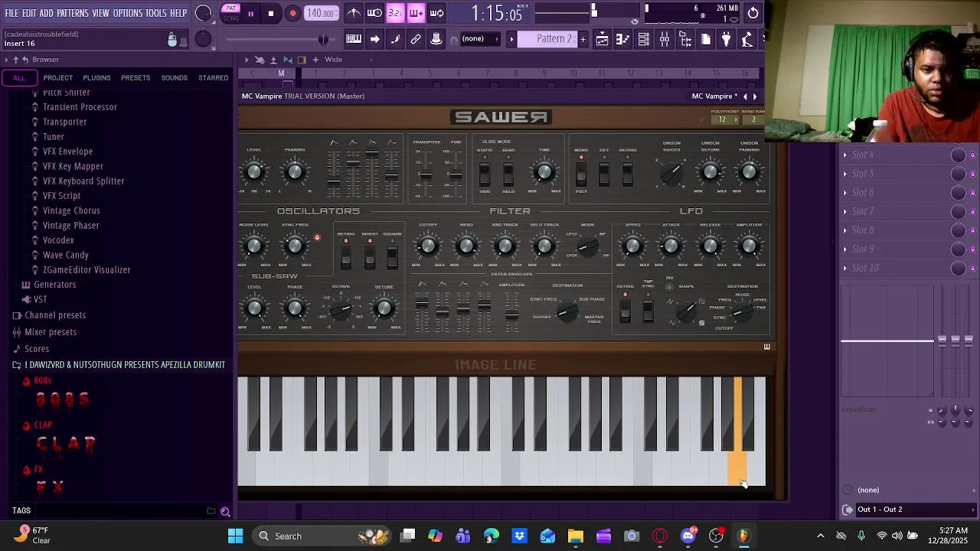980x551 pixels.
Task: Flip the LFO TMP SYNC switch
Action: (648, 309)
